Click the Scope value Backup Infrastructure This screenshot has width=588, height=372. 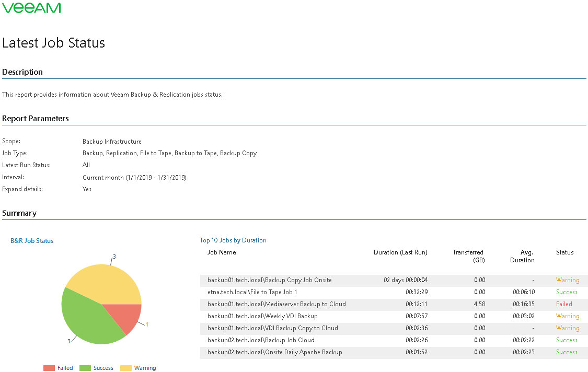tap(112, 142)
